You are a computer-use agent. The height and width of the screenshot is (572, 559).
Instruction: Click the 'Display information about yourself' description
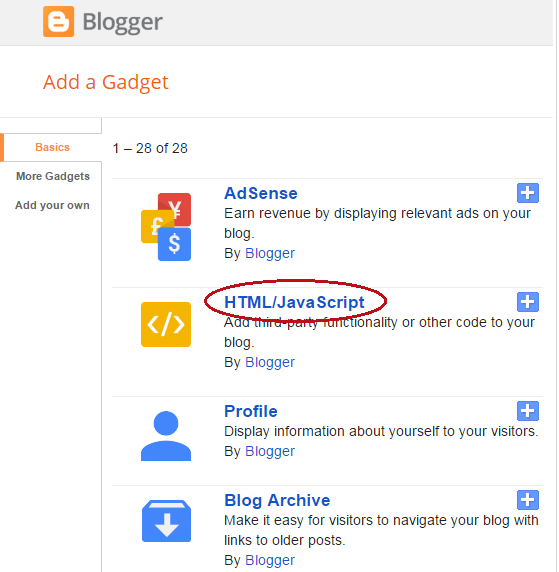(381, 432)
